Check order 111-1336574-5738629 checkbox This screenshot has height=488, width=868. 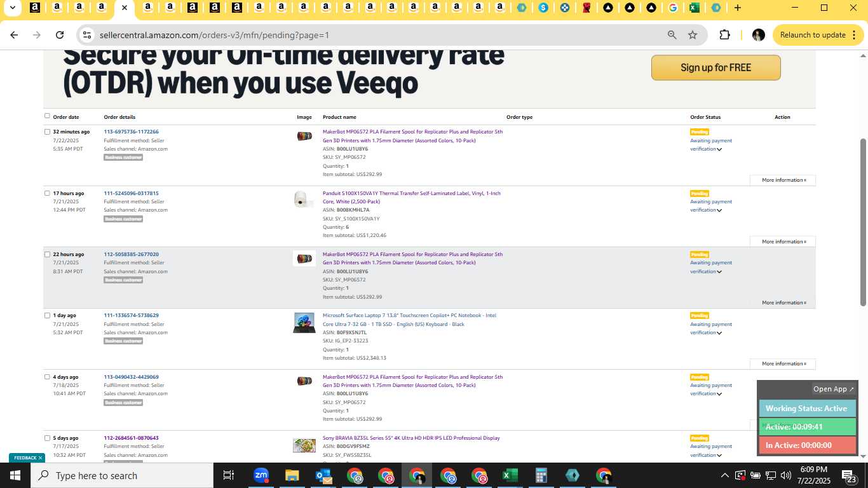coord(47,315)
